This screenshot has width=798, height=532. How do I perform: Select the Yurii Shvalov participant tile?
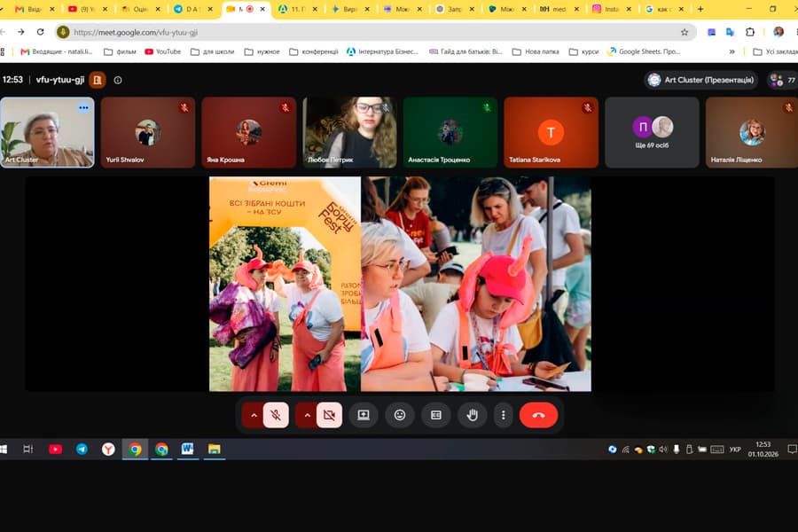pyautogui.click(x=147, y=132)
